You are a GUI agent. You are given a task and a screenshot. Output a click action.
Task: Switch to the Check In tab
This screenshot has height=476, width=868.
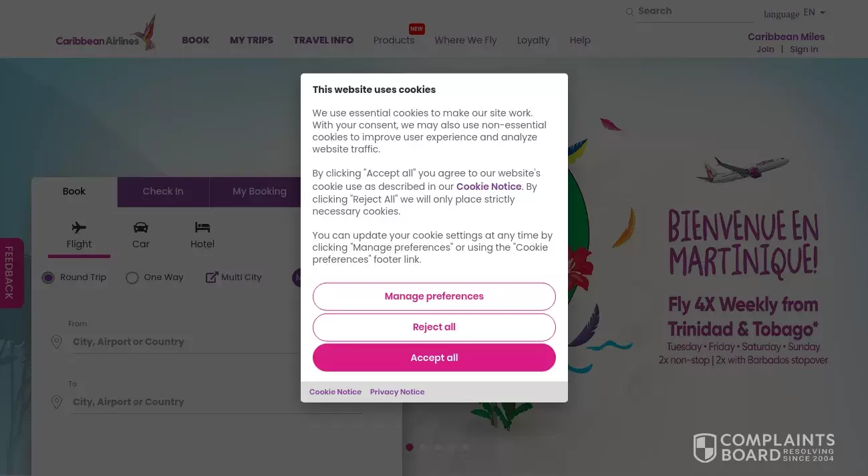(162, 191)
